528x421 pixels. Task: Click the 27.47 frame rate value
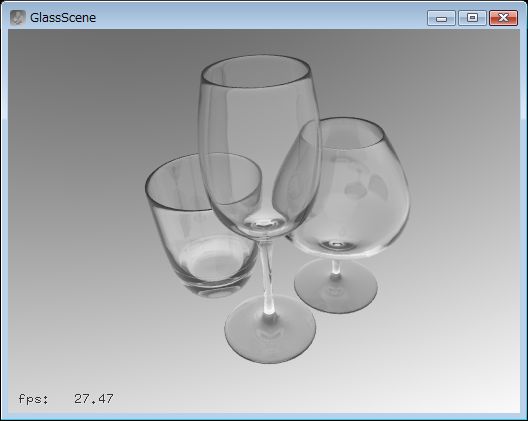pos(94,399)
